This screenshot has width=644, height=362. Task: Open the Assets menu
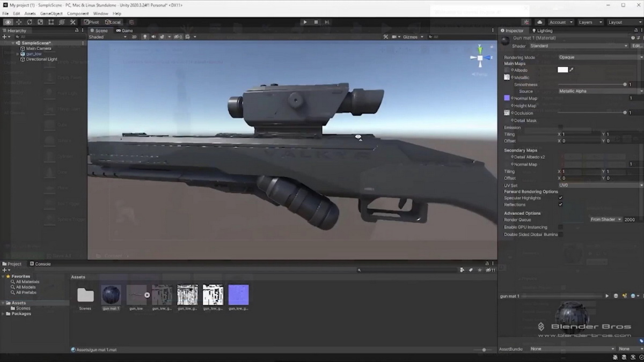30,13
